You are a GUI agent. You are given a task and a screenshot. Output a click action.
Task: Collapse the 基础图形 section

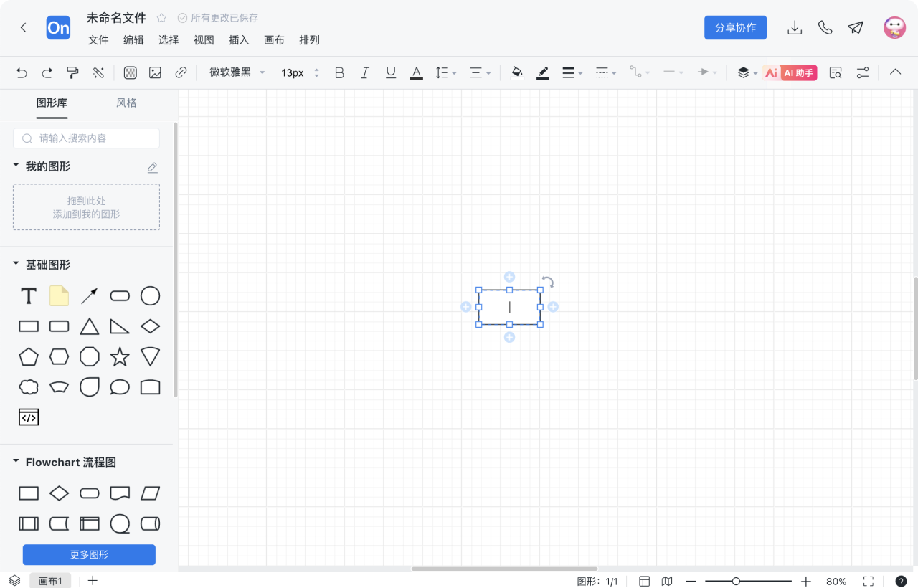coord(16,265)
